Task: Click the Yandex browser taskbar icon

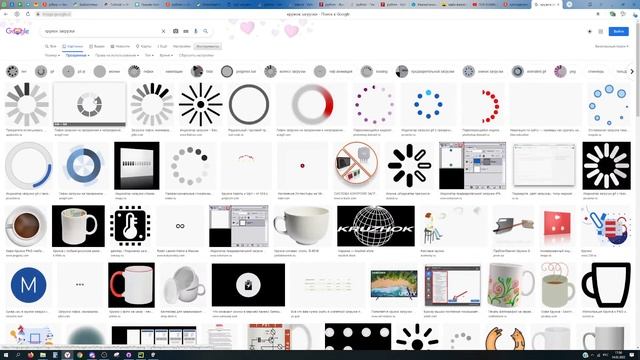Action: pyautogui.click(x=67, y=355)
